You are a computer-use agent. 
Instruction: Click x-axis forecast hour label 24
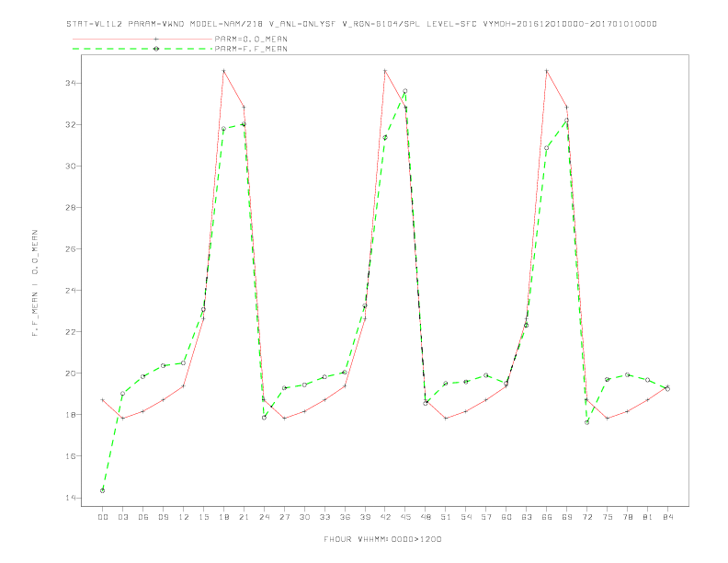click(x=264, y=517)
